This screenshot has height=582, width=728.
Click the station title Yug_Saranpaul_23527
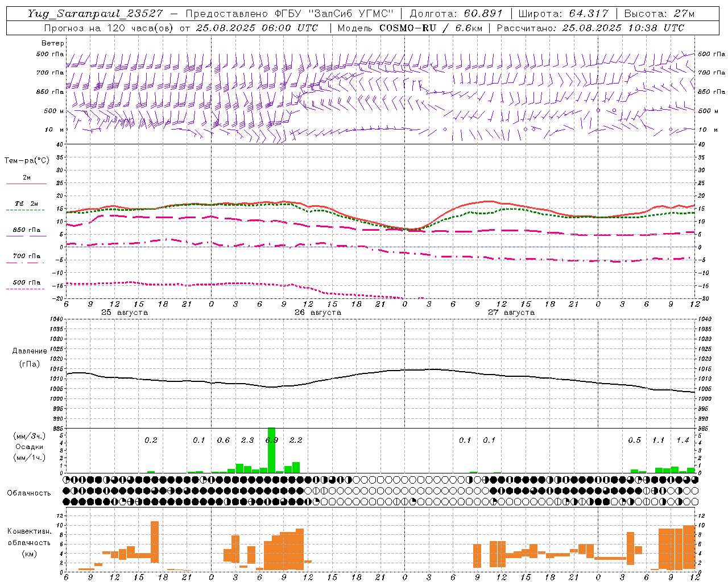point(95,14)
